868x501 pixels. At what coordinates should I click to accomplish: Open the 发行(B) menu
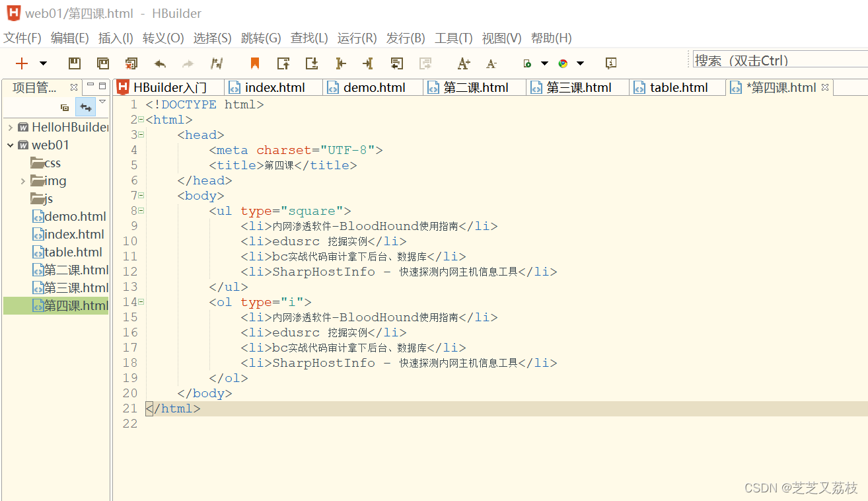pyautogui.click(x=406, y=38)
